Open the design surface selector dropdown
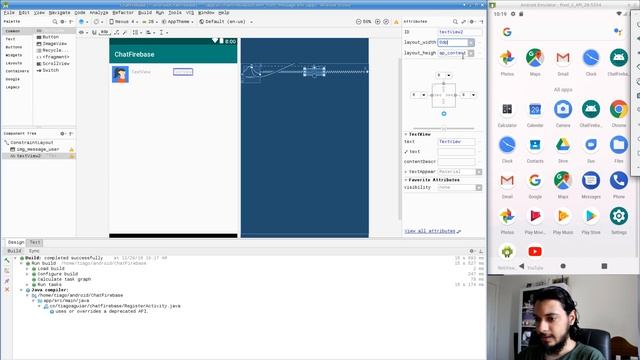 click(x=83, y=22)
